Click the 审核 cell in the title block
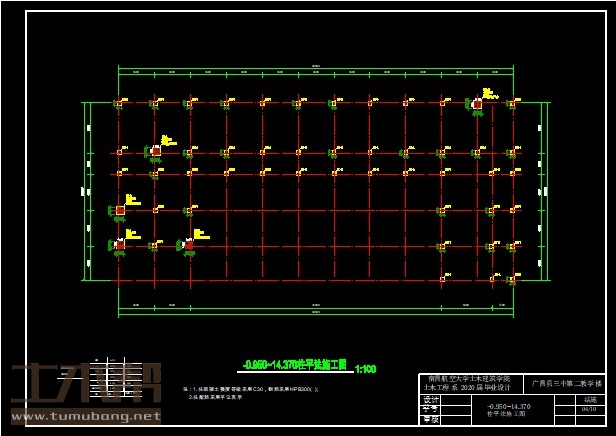The height and width of the screenshot is (436, 616). tap(431, 419)
